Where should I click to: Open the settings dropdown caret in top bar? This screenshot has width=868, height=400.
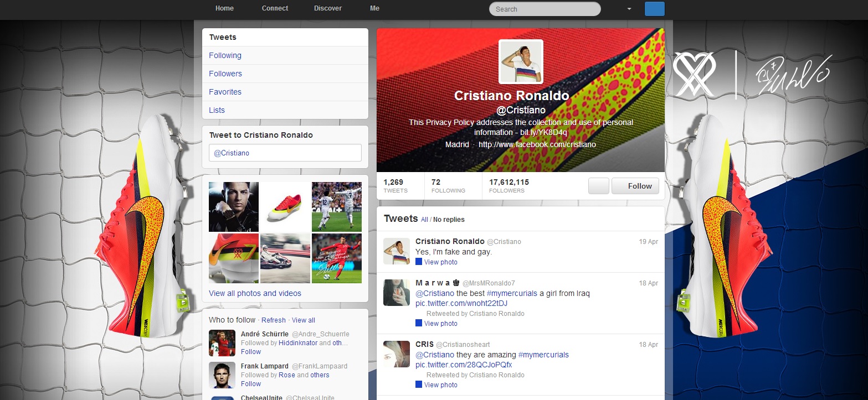(x=629, y=9)
